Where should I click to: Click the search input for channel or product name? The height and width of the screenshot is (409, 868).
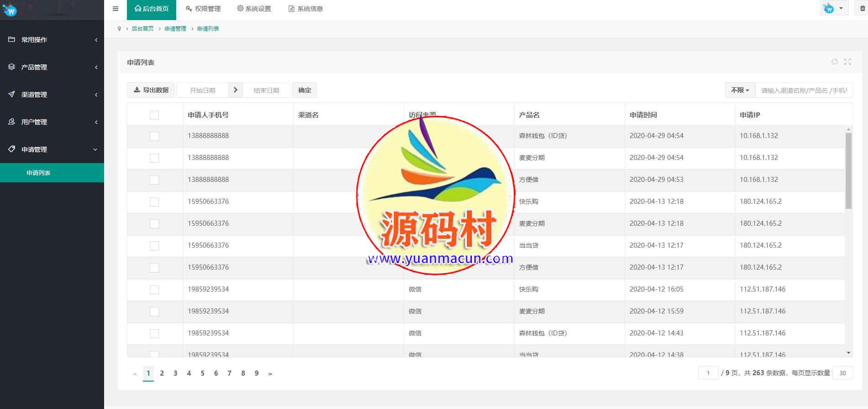(804, 90)
